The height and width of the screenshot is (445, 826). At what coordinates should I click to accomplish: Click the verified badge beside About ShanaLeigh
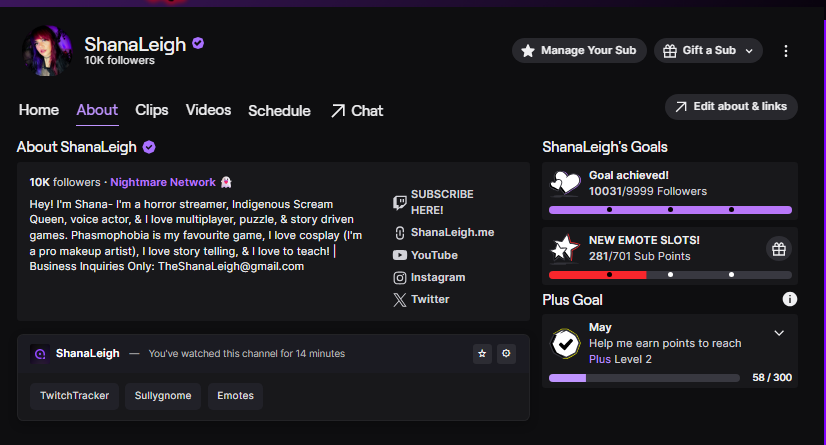(149, 147)
